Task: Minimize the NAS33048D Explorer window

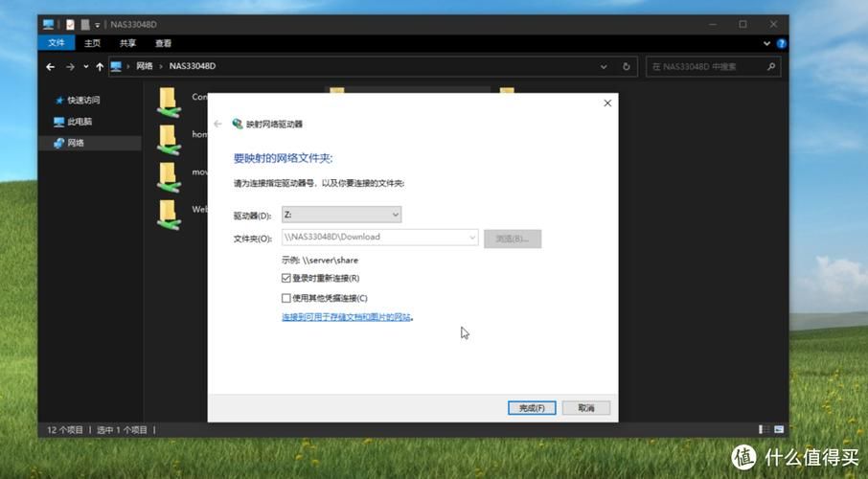Action: [713, 24]
